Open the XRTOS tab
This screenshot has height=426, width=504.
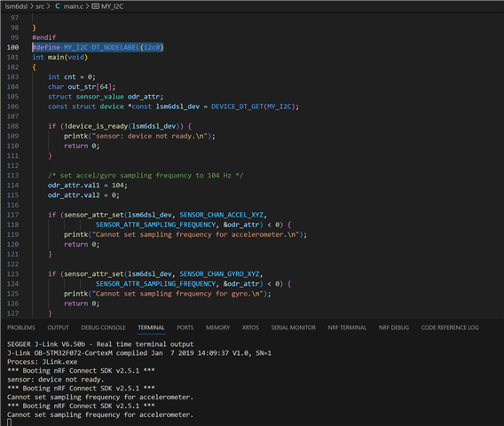pyautogui.click(x=250, y=327)
